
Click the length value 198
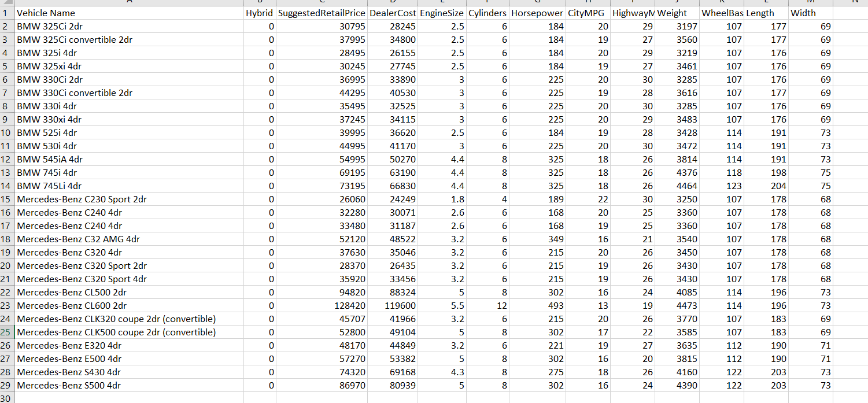[x=766, y=172]
